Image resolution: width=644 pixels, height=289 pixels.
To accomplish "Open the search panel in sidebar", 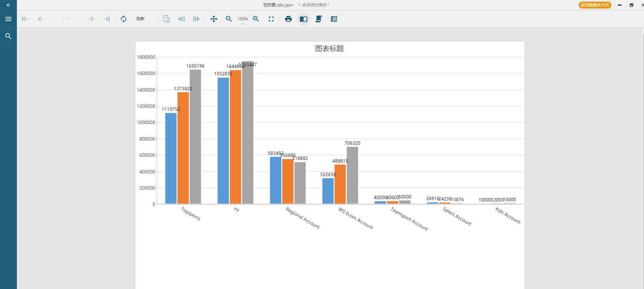I will click(x=8, y=36).
